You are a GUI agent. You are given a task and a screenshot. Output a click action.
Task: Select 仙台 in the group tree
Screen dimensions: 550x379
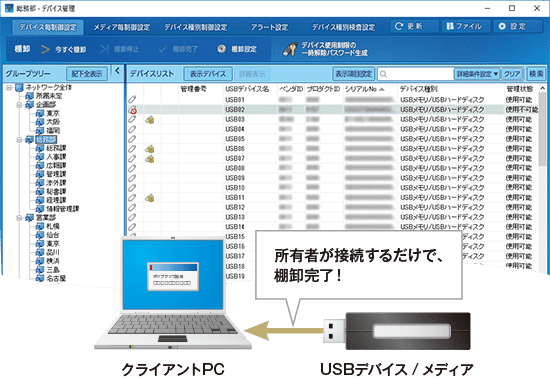53,235
